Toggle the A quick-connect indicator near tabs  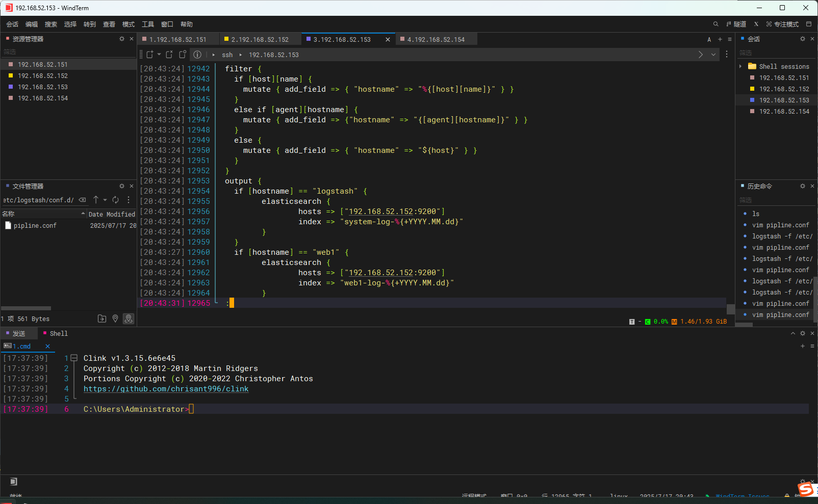tap(709, 39)
